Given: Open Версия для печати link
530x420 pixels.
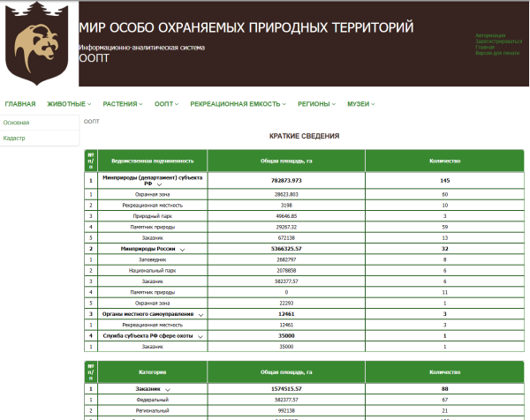Looking at the screenshot, I should click(497, 53).
